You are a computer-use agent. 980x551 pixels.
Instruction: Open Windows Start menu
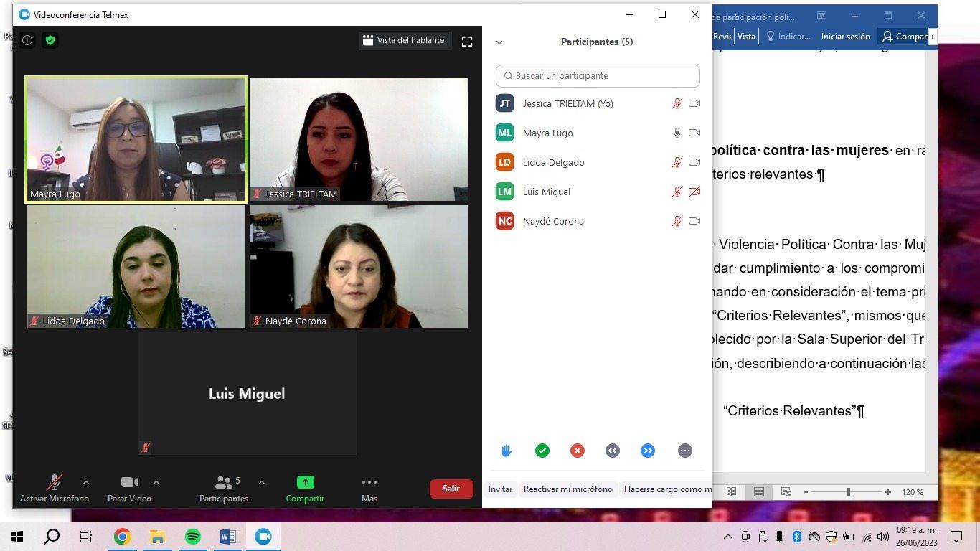(x=17, y=537)
